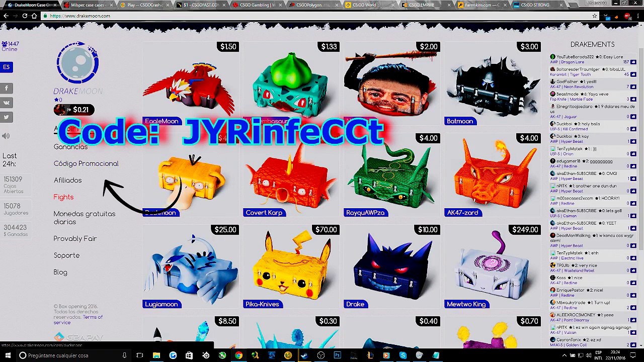Open the Facebook share icon in sidebar
Screen dimensions: 644x362
pyautogui.click(x=6, y=88)
